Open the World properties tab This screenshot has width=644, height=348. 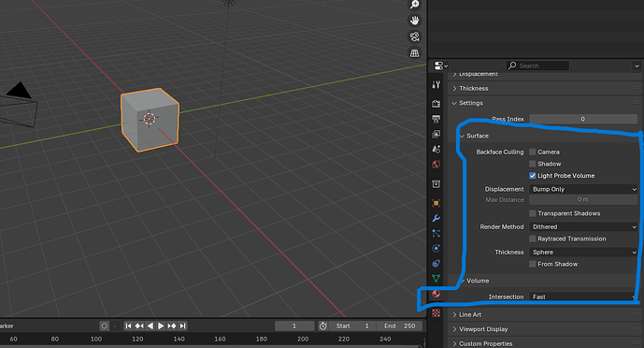436,165
